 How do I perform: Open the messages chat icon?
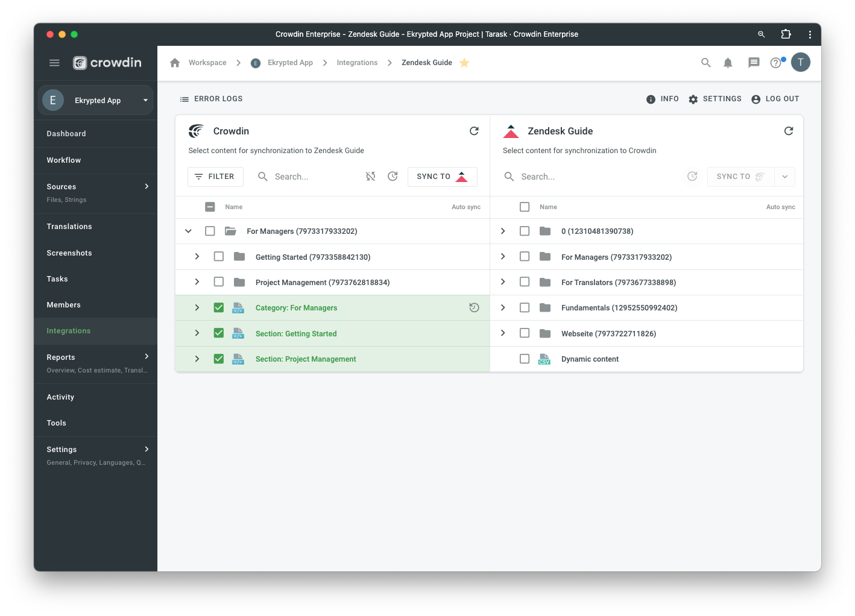coord(754,63)
